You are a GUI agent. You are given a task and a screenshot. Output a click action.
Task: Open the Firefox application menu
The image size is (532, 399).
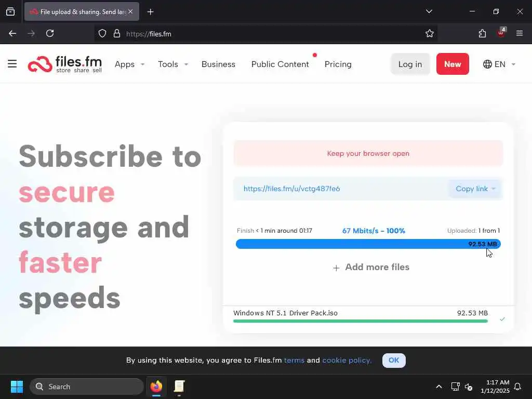[520, 33]
